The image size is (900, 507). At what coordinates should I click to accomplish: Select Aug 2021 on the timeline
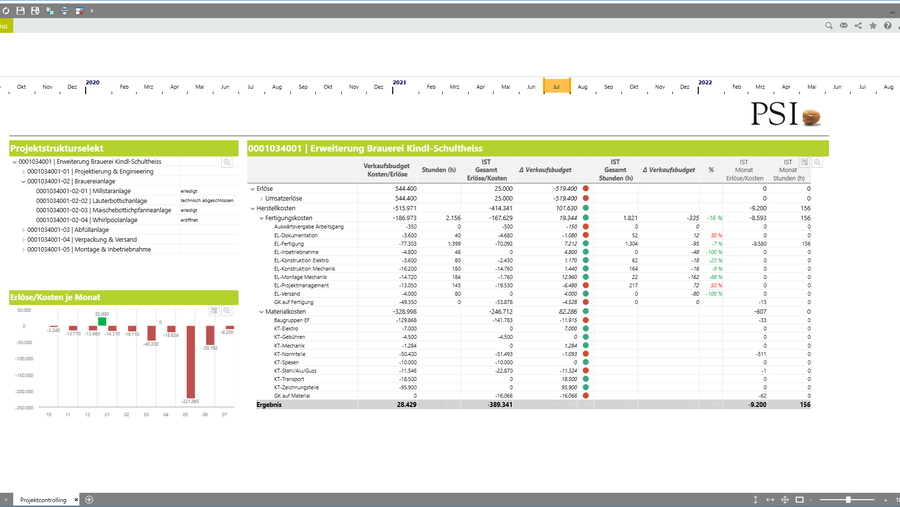point(582,87)
